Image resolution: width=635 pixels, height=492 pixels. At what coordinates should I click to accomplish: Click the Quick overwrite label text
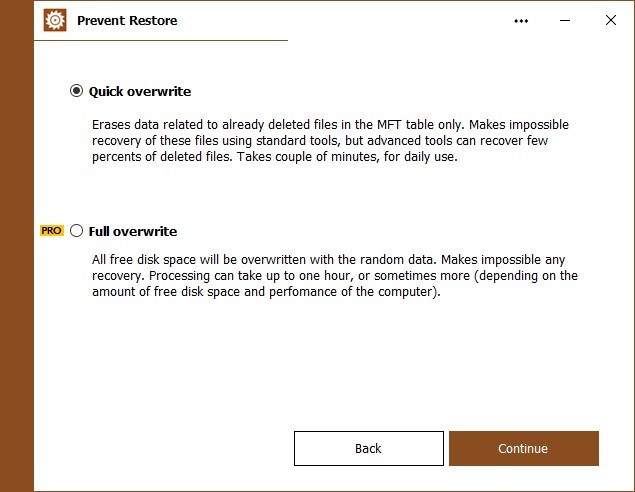[140, 92]
